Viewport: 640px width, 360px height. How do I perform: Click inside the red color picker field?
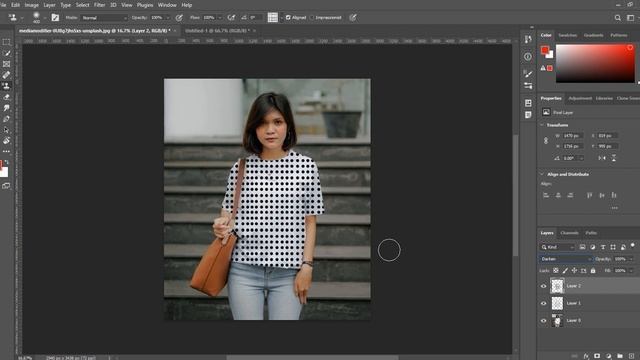595,64
